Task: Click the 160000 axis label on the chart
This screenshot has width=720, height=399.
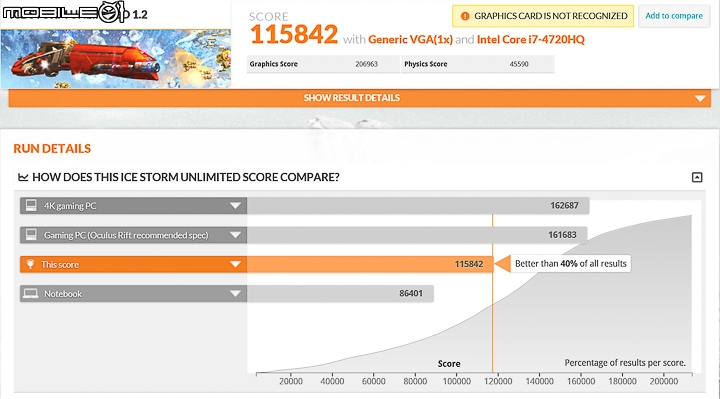Action: pos(581,382)
